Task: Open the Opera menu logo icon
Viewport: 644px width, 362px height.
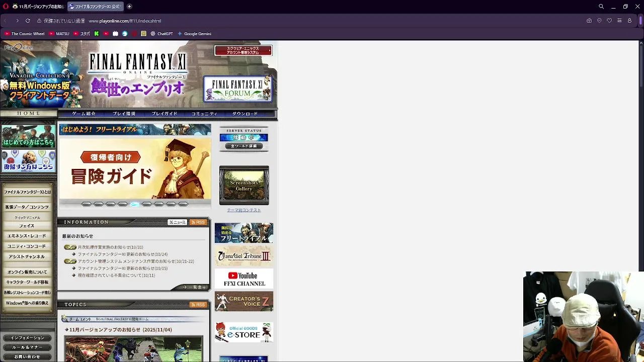Action: (x=5, y=7)
